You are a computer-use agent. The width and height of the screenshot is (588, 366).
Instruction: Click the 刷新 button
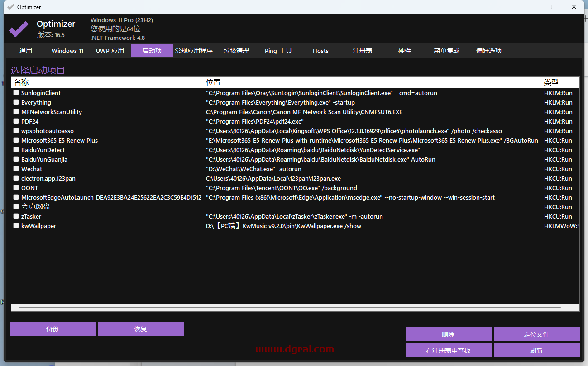536,351
